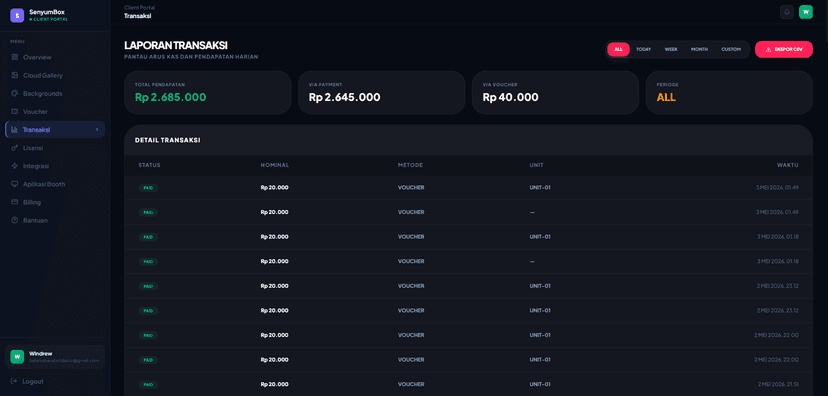Click the Aplikasi Booth monitor icon
Viewport: 828px width, 396px height.
click(x=15, y=184)
